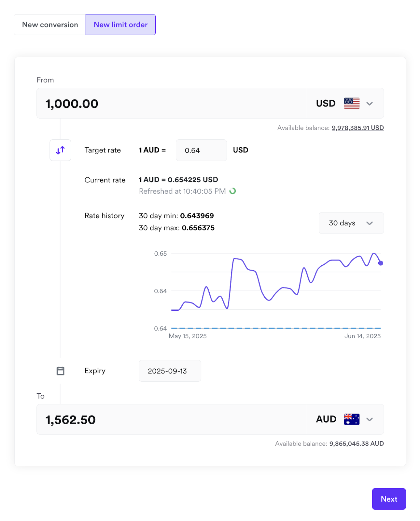Viewport: 420px width, 521px height.
Task: Edit the target rate 0.64 field
Action: (201, 150)
